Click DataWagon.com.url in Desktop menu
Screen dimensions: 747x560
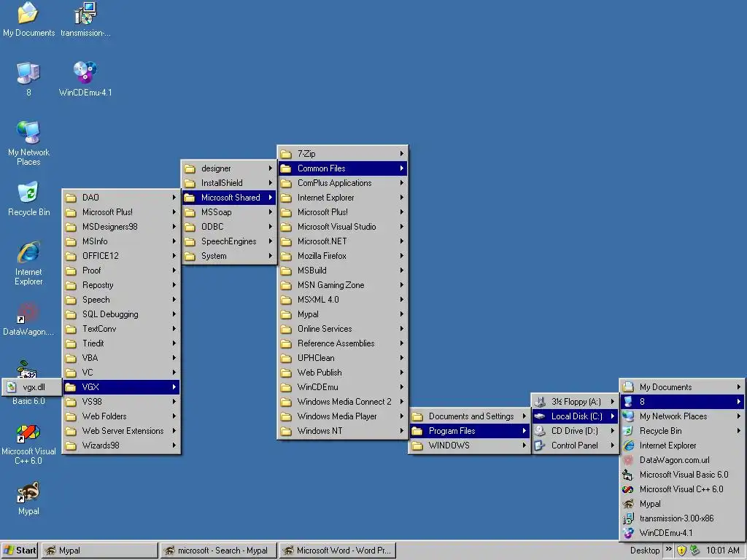pyautogui.click(x=682, y=460)
